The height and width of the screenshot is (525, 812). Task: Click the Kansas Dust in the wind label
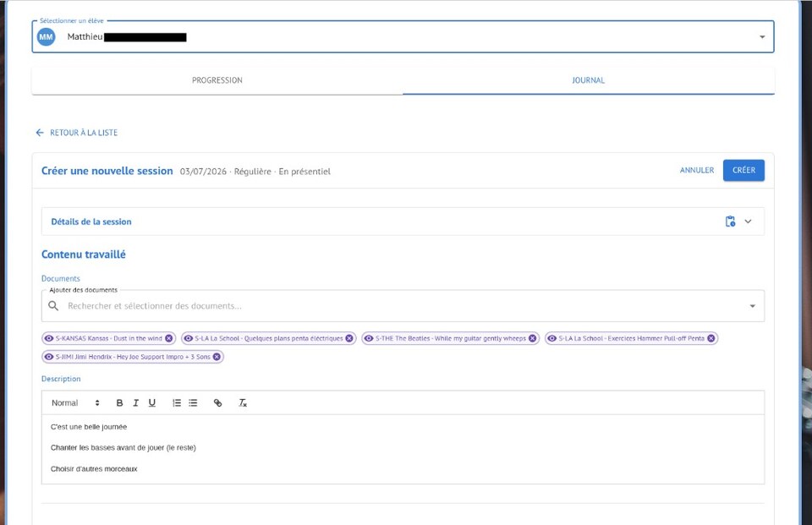point(109,339)
